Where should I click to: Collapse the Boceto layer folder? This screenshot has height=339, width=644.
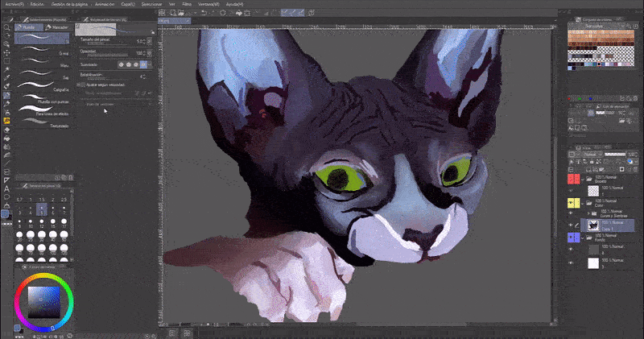click(583, 179)
